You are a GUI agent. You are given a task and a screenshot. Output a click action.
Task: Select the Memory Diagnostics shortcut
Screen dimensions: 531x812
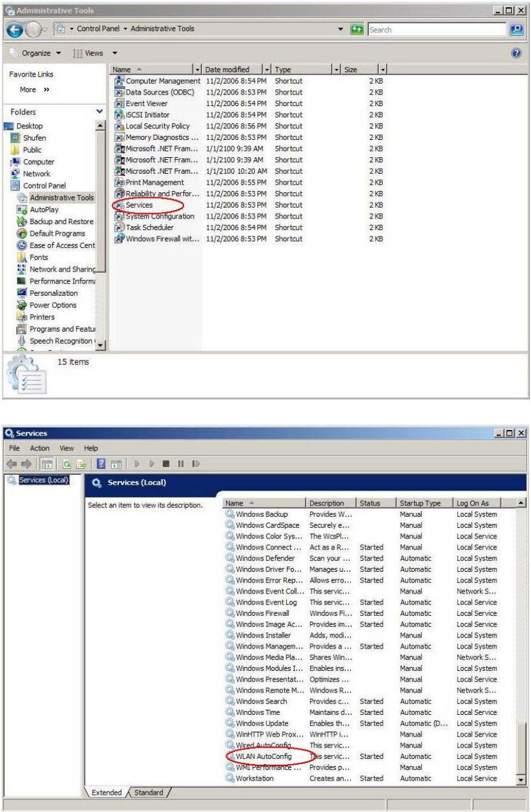[157, 137]
